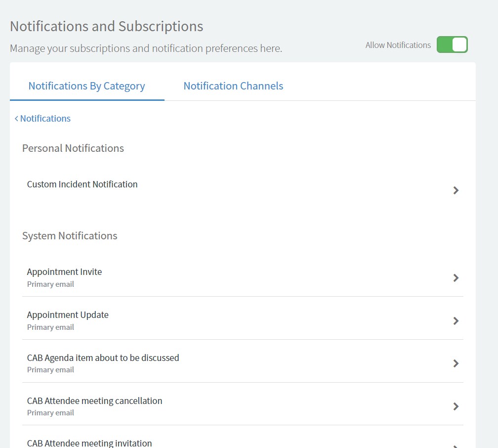This screenshot has width=498, height=448.
Task: Click the chevron beside Appointment Invite
Action: [456, 277]
